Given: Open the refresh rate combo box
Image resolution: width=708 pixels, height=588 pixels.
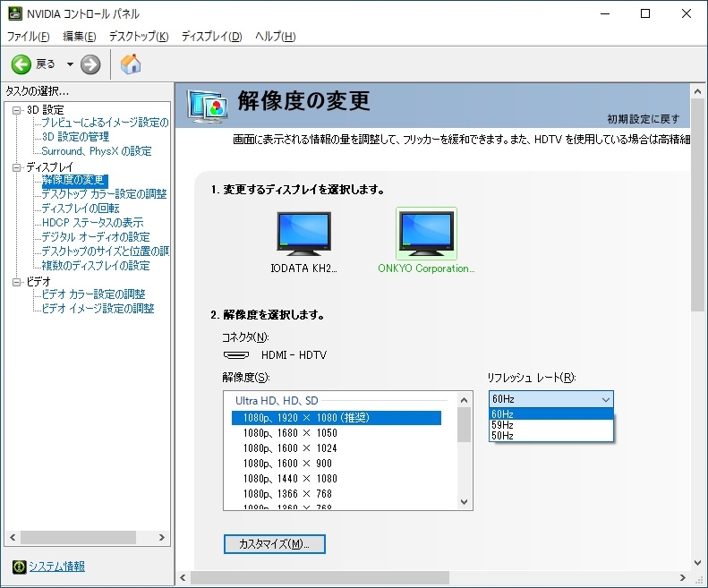Looking at the screenshot, I should coord(550,399).
